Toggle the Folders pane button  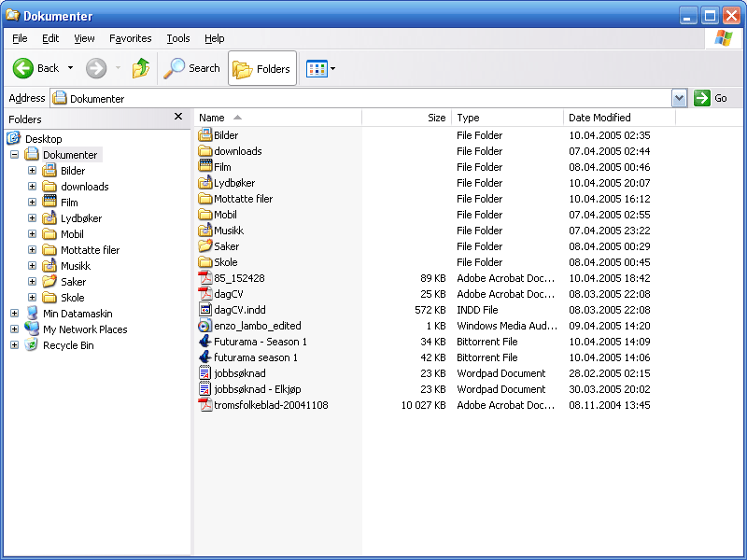[x=262, y=68]
